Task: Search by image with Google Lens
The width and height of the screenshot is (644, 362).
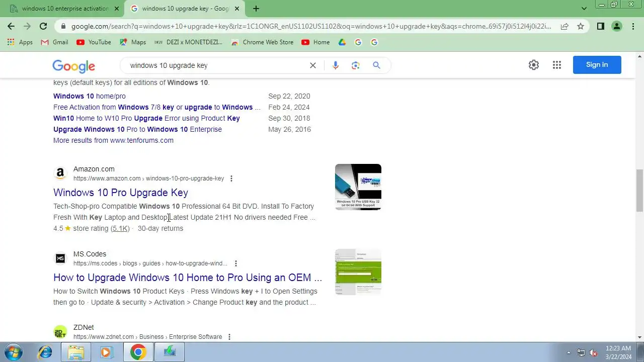Action: tap(356, 65)
